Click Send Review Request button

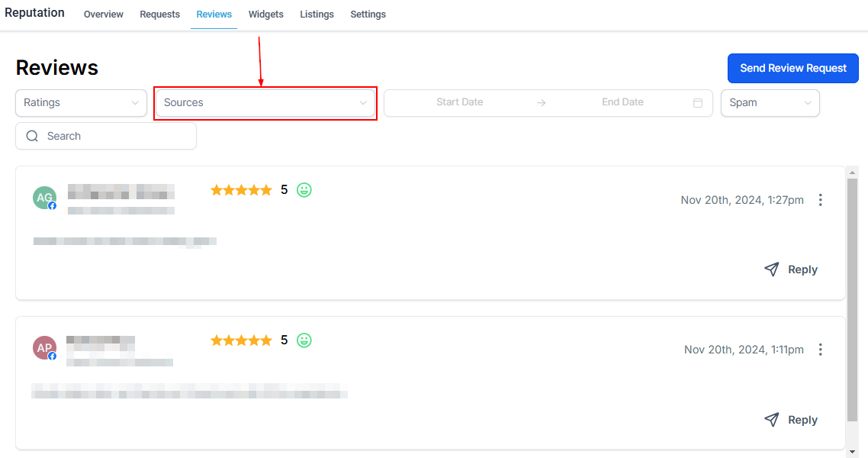point(793,68)
